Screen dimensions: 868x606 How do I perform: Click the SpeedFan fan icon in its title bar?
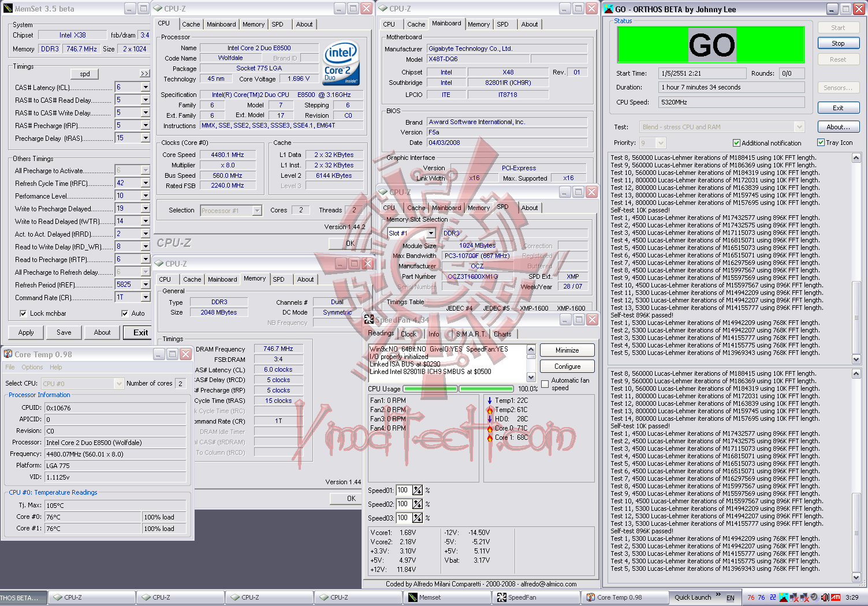[x=369, y=319]
